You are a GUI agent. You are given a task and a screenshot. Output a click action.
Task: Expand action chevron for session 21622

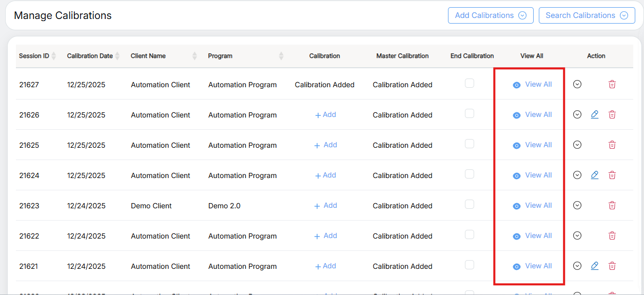[577, 235]
